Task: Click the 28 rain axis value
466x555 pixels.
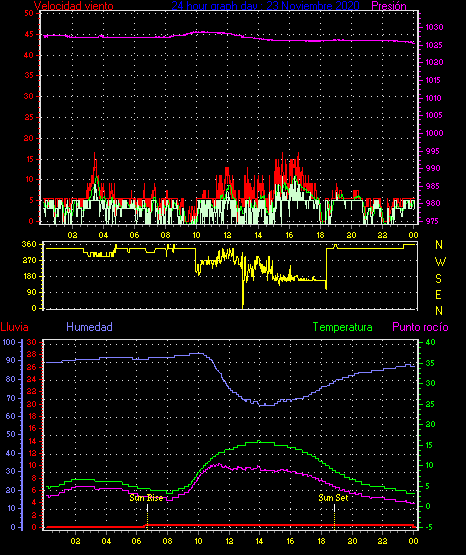Action: coord(31,354)
